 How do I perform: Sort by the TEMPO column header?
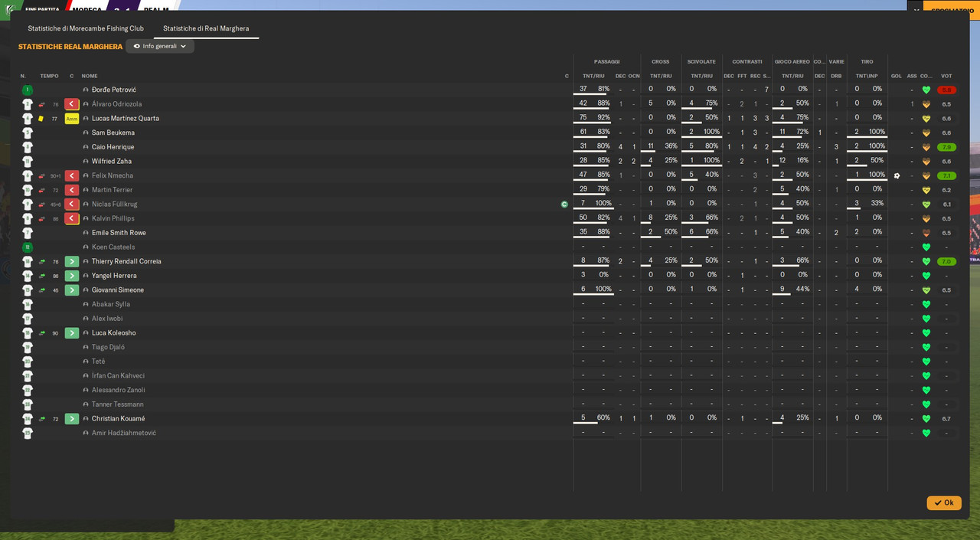pyautogui.click(x=49, y=76)
